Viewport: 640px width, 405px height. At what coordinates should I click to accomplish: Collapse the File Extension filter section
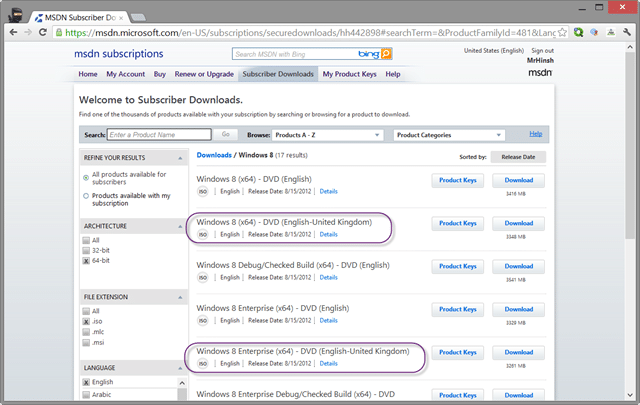[x=180, y=297]
